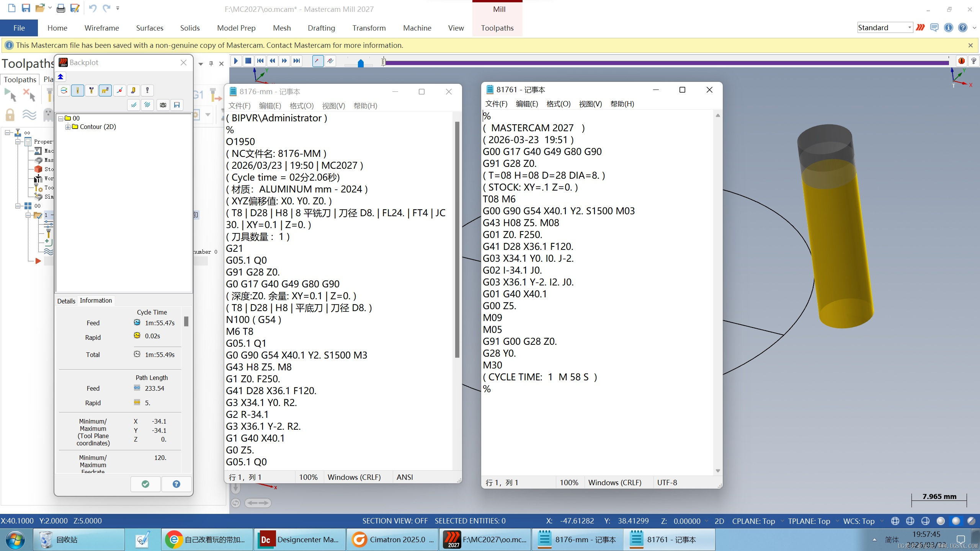This screenshot has height=551, width=980.
Task: Click vertical scrollbar in 8176-mm Notepad
Action: click(x=457, y=239)
